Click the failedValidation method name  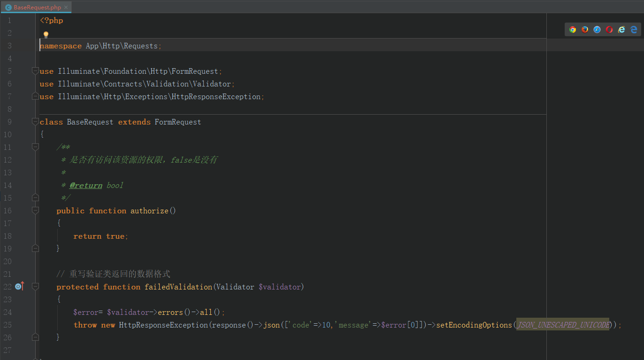(178, 287)
